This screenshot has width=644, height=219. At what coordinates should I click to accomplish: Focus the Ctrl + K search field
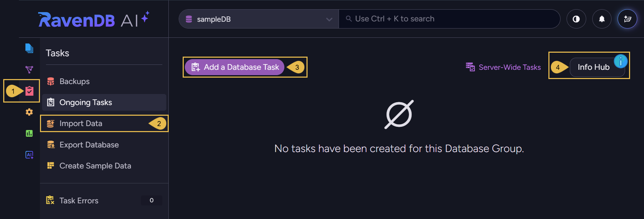449,19
